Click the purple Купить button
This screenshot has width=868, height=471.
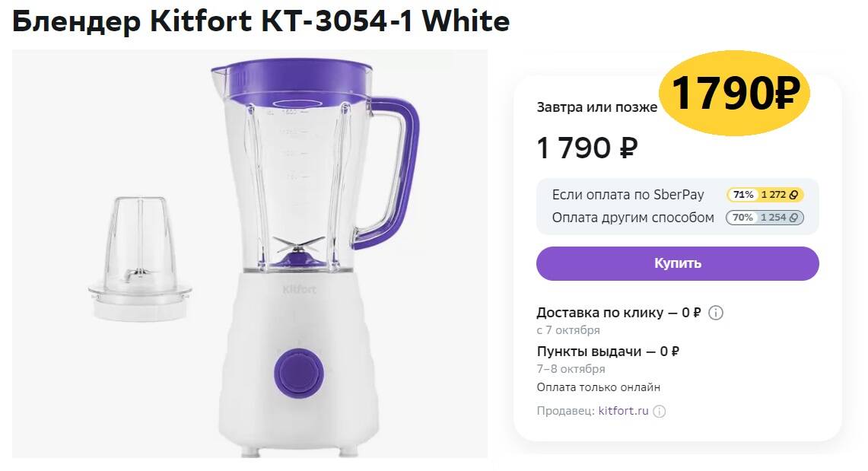click(677, 263)
